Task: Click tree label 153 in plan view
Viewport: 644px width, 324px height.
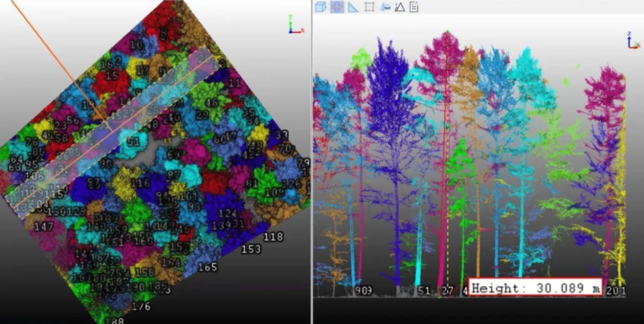Action: (x=251, y=249)
